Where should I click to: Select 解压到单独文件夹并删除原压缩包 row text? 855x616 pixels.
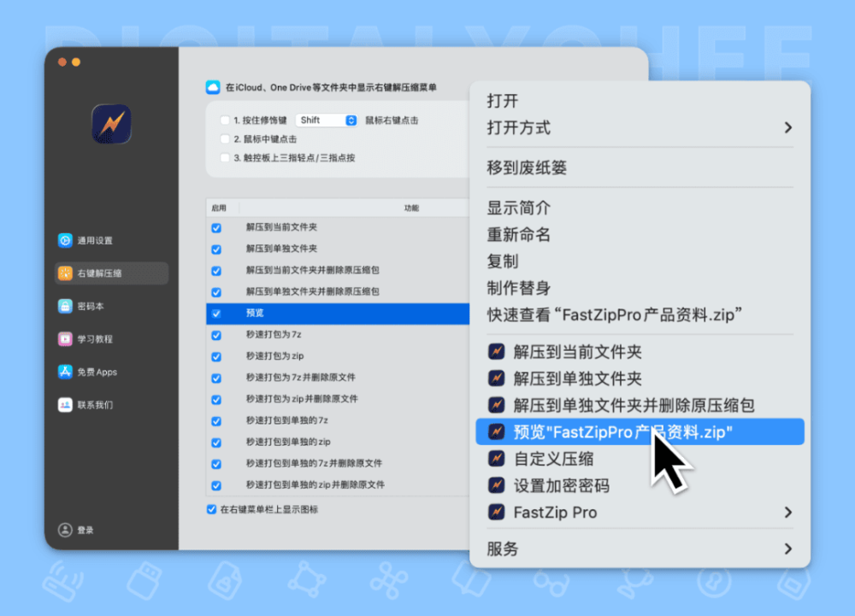pos(312,291)
